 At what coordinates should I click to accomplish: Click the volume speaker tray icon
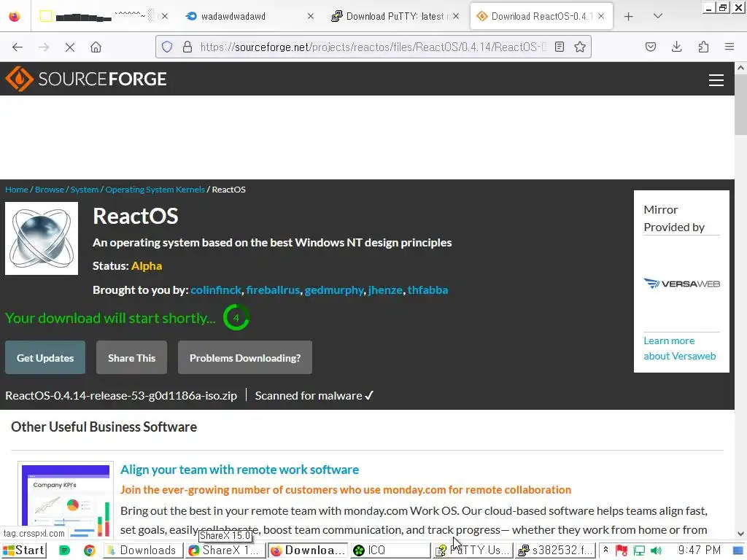657,551
